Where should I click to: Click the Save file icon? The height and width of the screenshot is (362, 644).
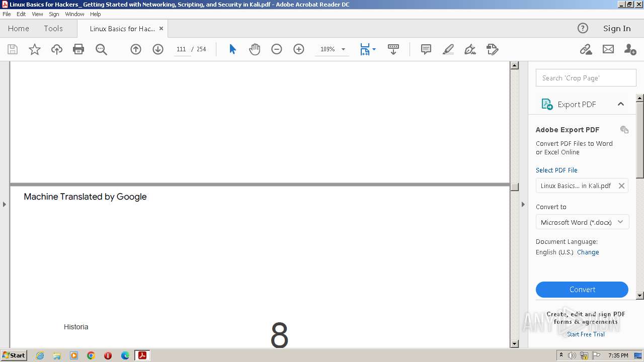[13, 49]
